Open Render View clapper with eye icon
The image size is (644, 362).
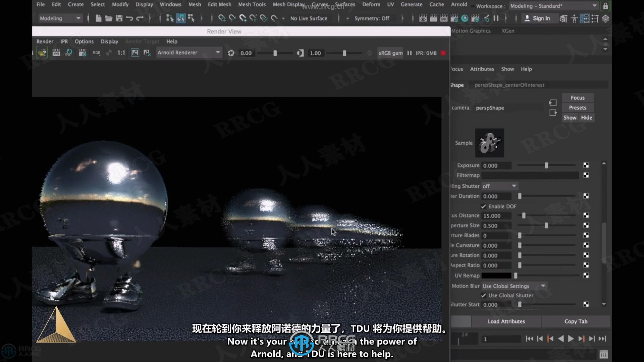[423, 18]
